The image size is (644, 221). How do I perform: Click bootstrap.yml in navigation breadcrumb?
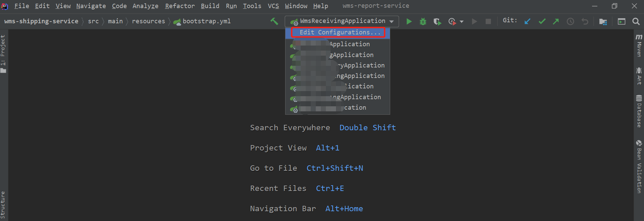coord(206,21)
